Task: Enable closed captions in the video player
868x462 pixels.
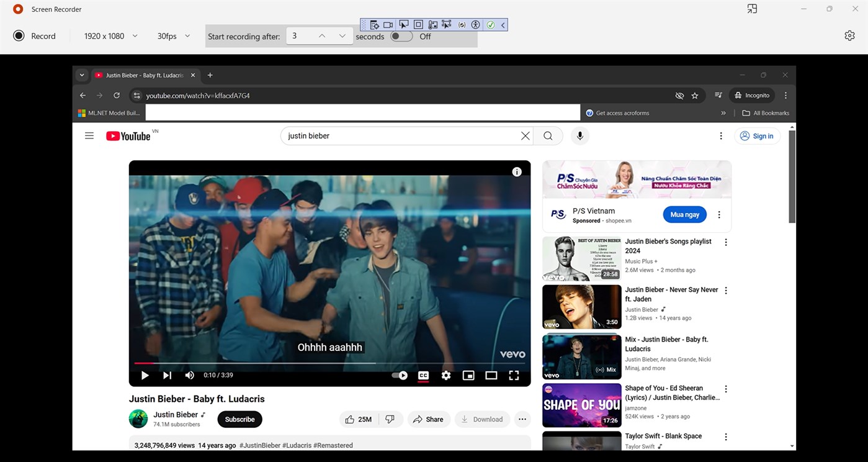Action: [423, 375]
